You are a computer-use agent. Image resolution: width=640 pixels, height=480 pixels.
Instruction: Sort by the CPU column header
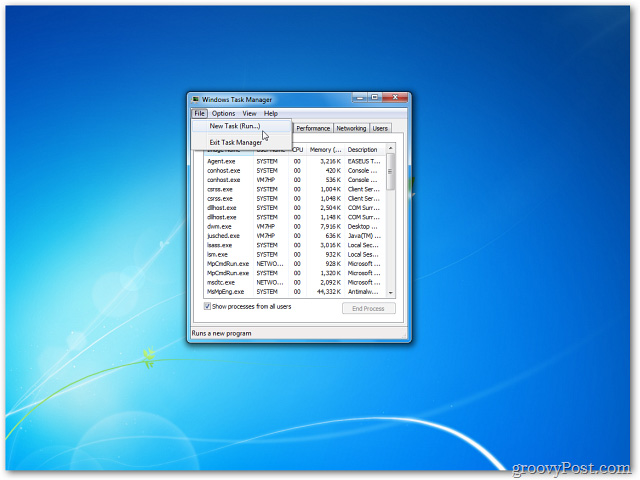point(298,150)
